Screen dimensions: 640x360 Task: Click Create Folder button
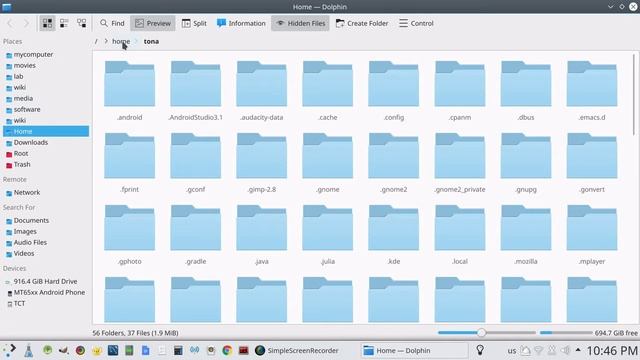point(362,23)
